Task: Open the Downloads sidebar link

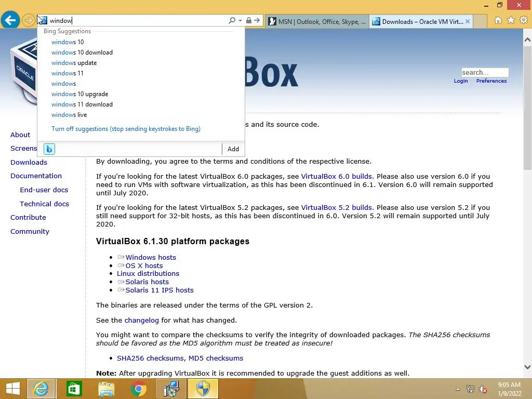Action: tap(29, 162)
